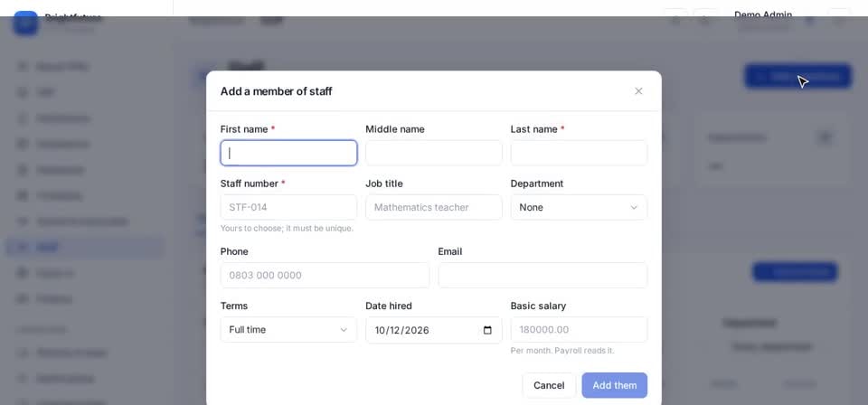This screenshot has height=405, width=868.
Task: Click the 'Job title' label
Action: click(384, 184)
